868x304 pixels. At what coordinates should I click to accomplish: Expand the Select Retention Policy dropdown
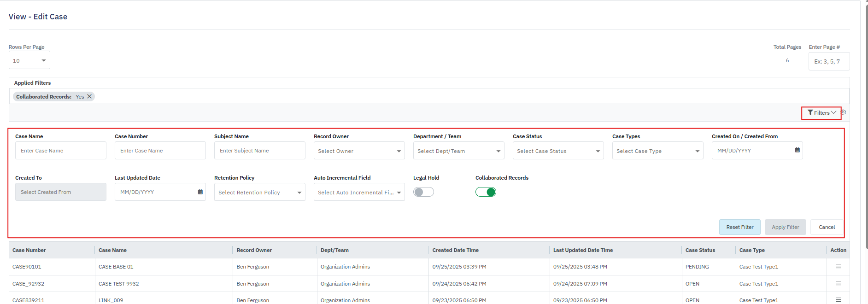(259, 192)
